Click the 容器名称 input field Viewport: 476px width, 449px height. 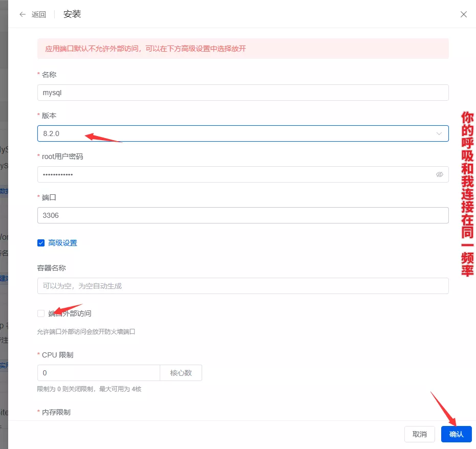243,286
